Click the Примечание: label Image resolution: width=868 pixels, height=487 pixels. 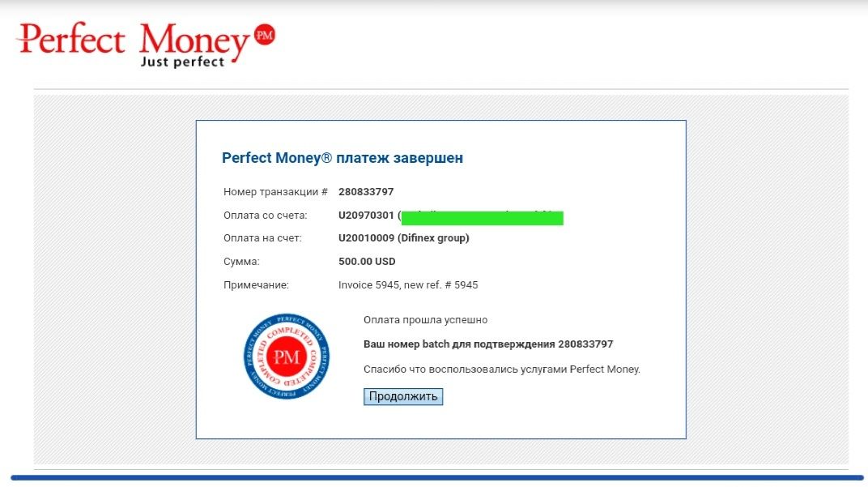[256, 285]
